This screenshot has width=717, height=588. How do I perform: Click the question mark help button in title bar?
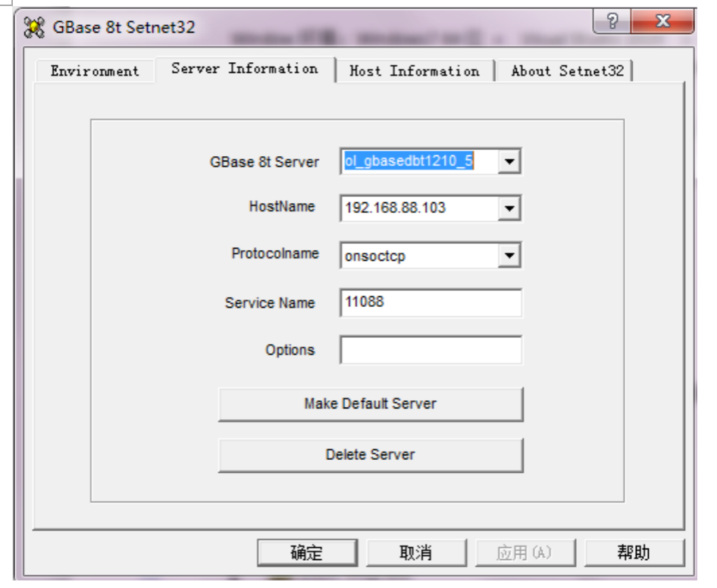point(612,21)
